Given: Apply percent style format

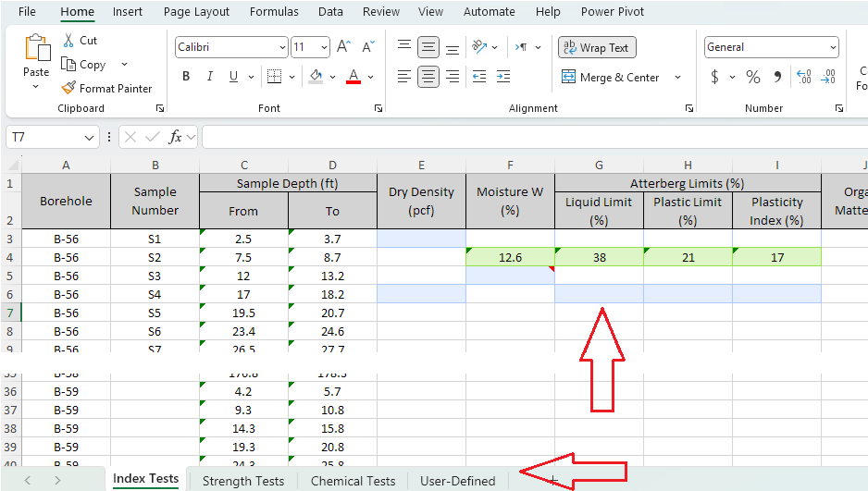Looking at the screenshot, I should 753,77.
